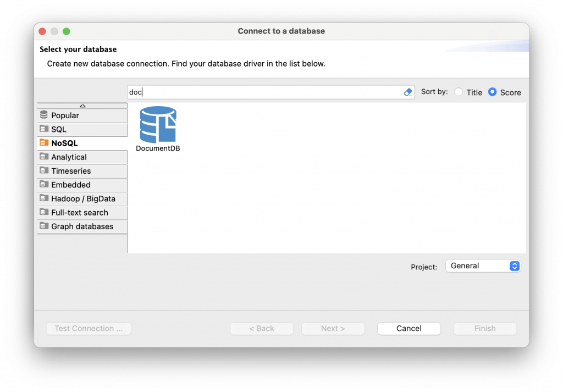Clear the search field with eraser icon
563x392 pixels.
pyautogui.click(x=408, y=92)
